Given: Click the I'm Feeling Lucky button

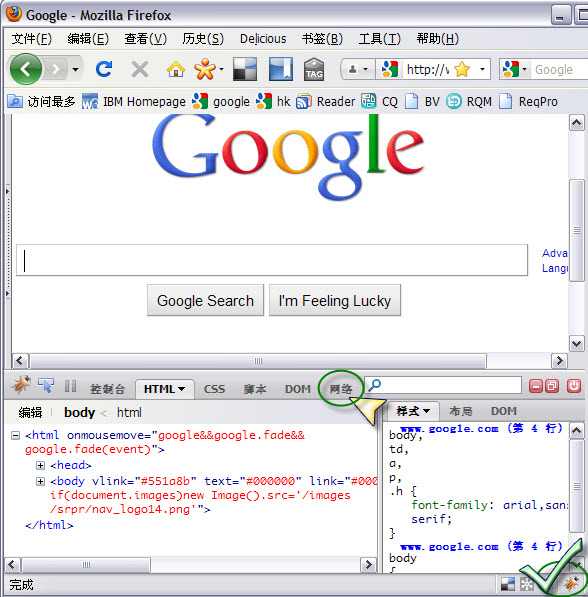Looking at the screenshot, I should 335,300.
